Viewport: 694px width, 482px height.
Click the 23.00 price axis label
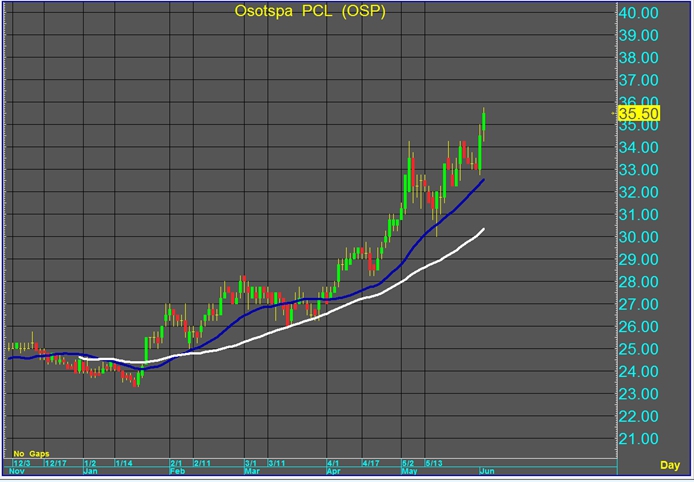point(638,393)
